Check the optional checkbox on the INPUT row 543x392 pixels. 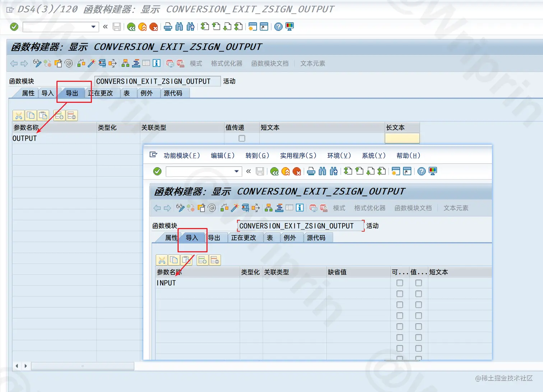pyautogui.click(x=400, y=283)
